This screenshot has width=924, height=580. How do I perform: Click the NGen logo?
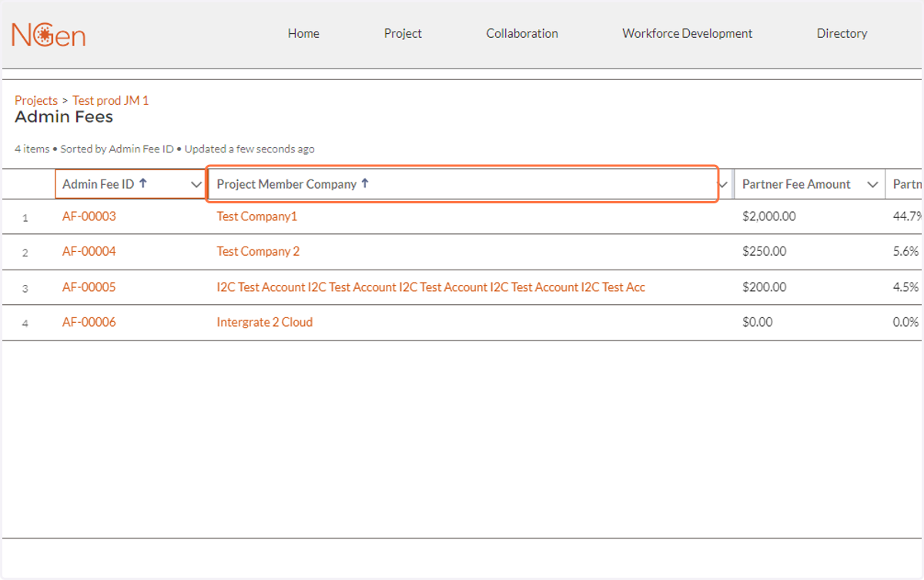(x=49, y=35)
